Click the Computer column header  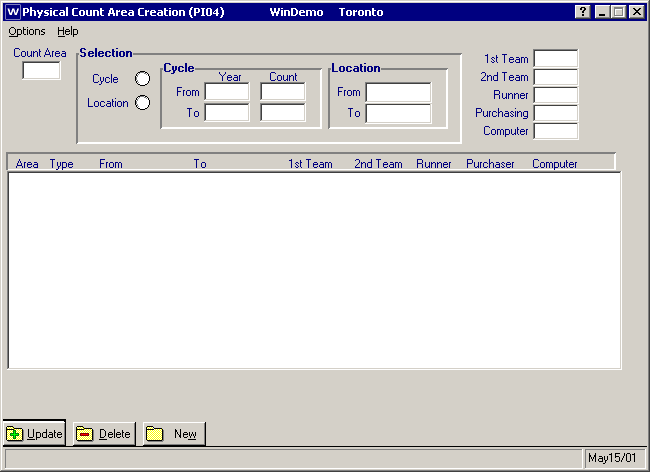click(x=555, y=164)
